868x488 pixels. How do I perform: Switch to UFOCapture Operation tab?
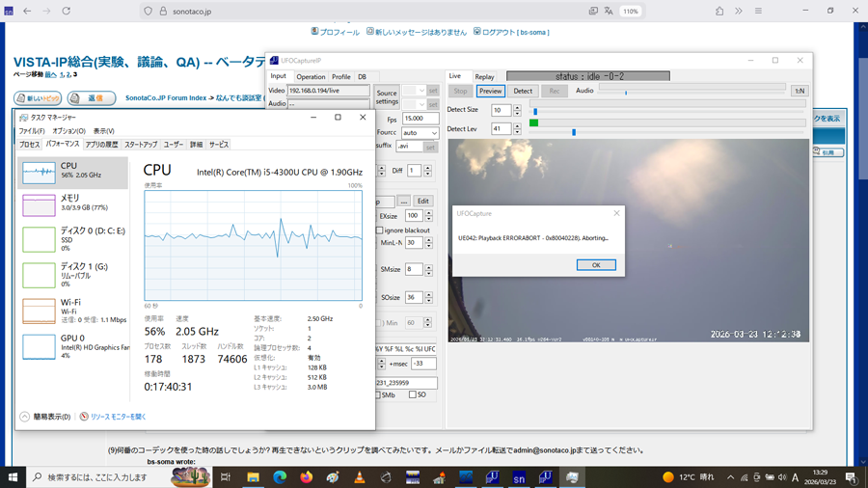click(x=310, y=77)
